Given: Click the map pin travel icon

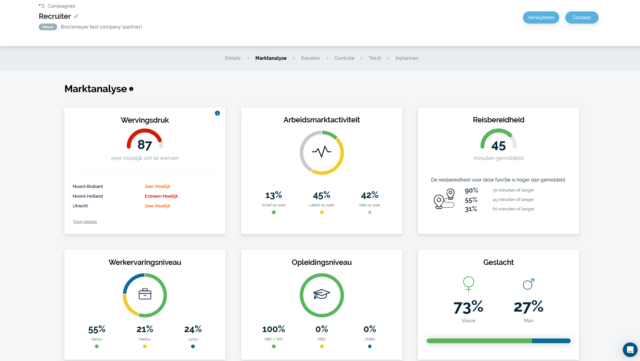Looking at the screenshot, I should pyautogui.click(x=444, y=199).
